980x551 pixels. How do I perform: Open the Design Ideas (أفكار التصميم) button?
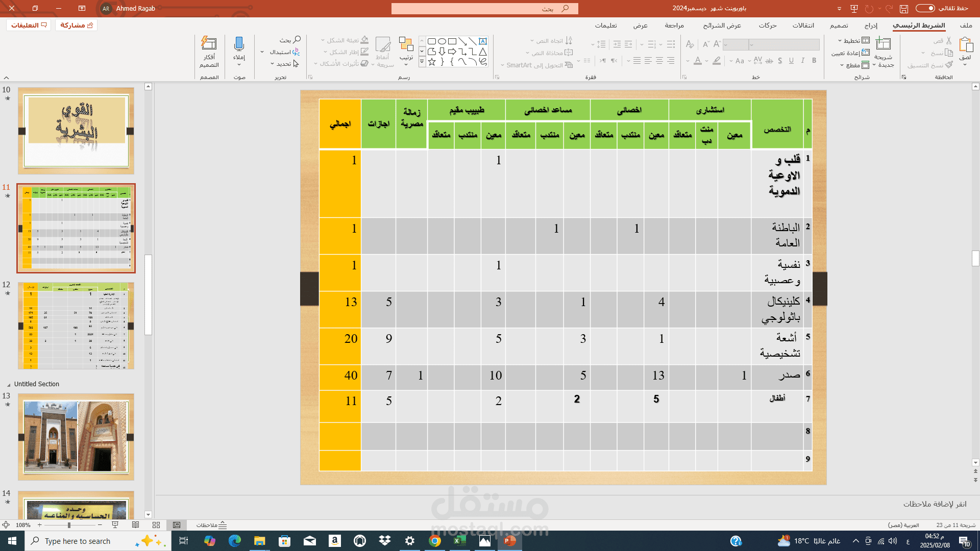[209, 44]
